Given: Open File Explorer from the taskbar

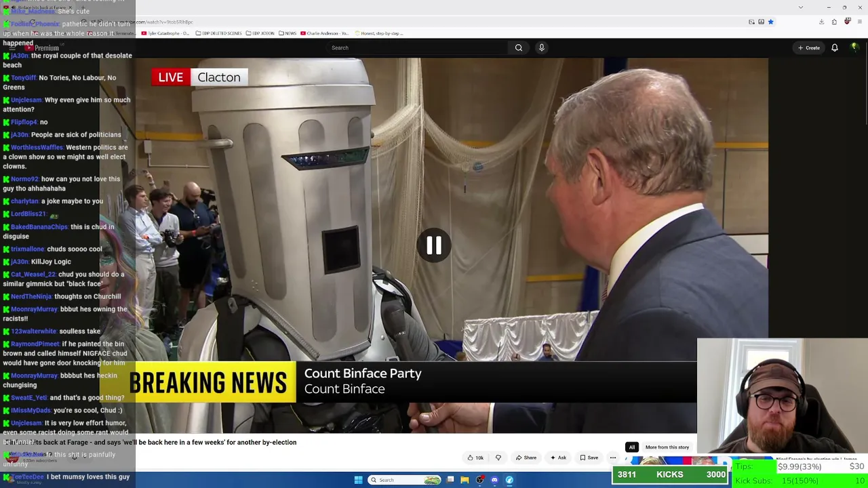Looking at the screenshot, I should (465, 480).
